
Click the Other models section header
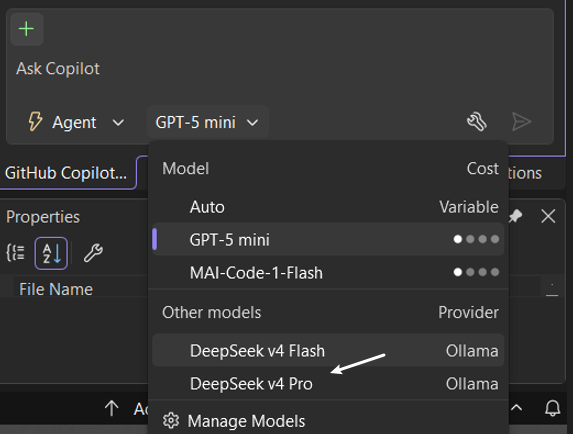(212, 312)
